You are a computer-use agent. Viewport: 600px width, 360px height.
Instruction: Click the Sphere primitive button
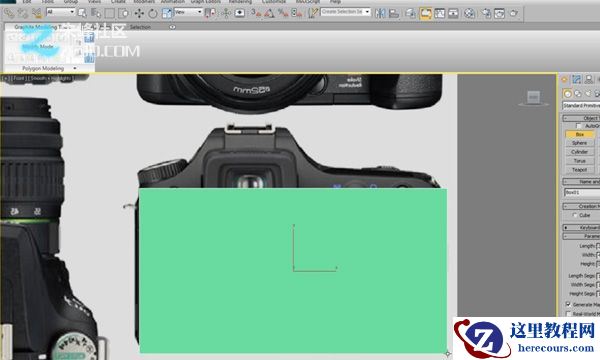point(580,143)
